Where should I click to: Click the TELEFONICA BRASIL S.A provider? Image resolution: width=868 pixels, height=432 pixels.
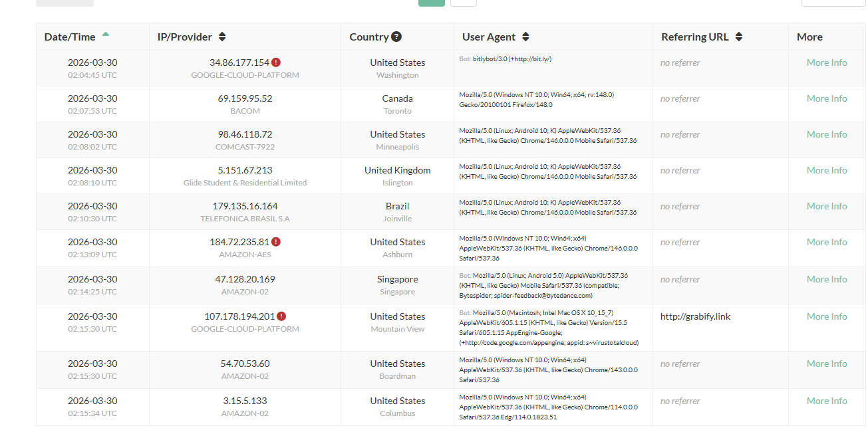245,219
